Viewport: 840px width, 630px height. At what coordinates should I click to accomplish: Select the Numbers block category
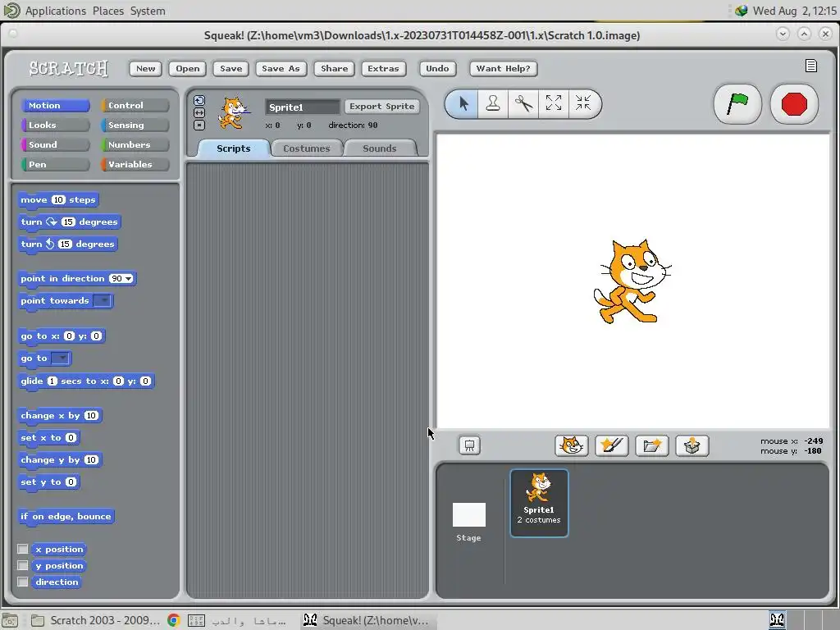135,144
